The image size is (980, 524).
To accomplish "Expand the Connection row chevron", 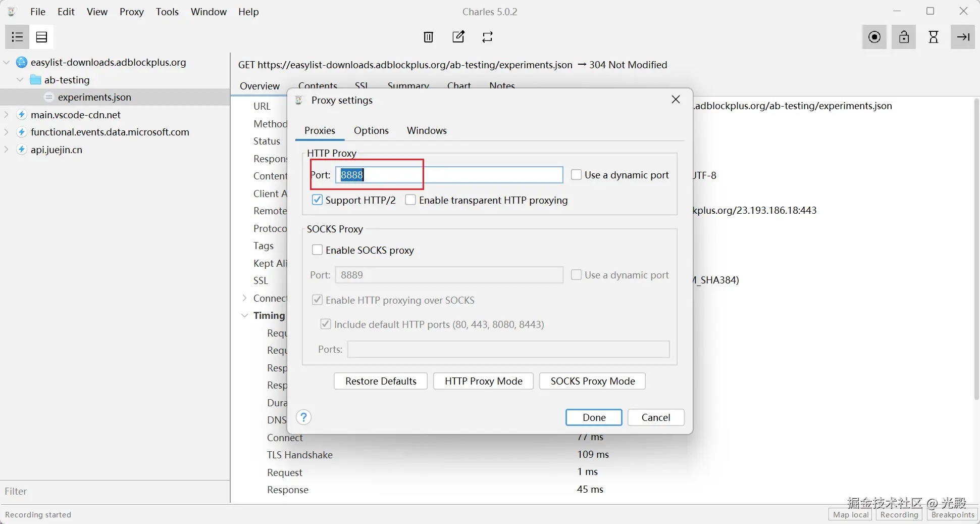I will [x=244, y=298].
